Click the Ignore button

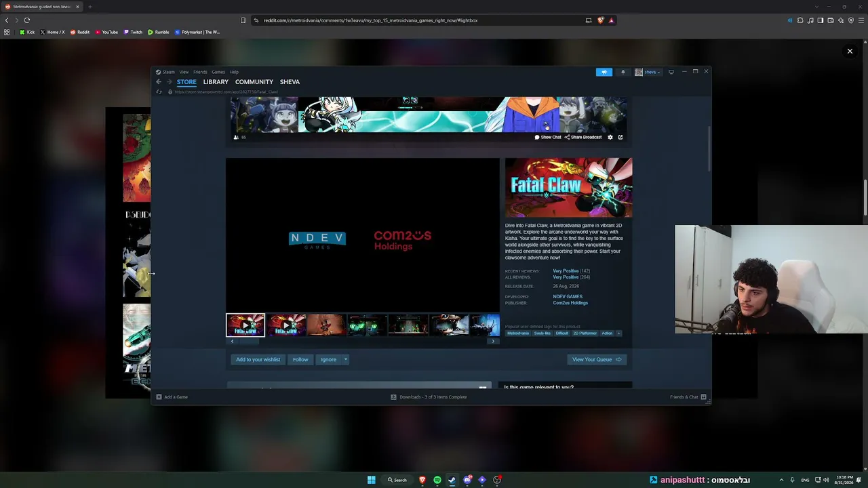click(328, 359)
